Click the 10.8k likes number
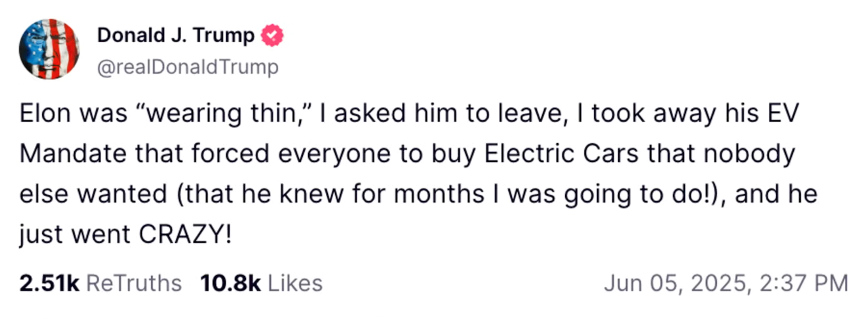This screenshot has height=320, width=868. tap(230, 283)
